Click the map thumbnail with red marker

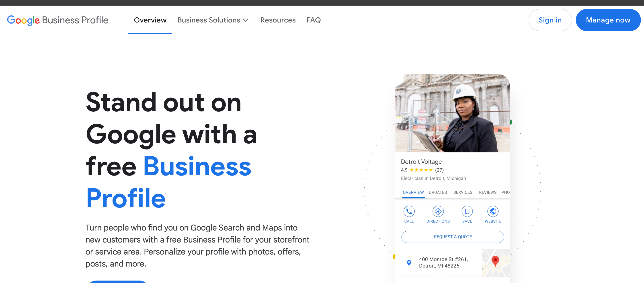click(496, 263)
